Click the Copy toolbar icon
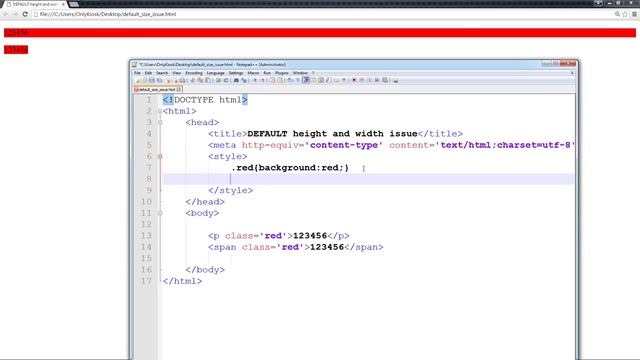Viewport: 640px width, 360px height. coord(200,80)
